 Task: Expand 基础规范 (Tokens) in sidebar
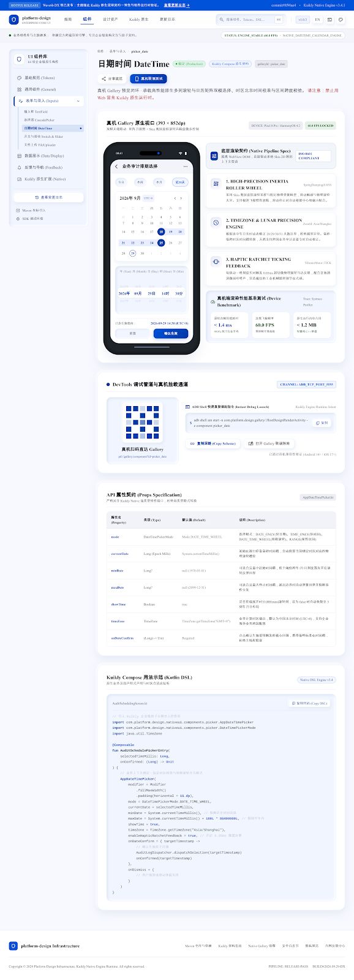(x=49, y=78)
